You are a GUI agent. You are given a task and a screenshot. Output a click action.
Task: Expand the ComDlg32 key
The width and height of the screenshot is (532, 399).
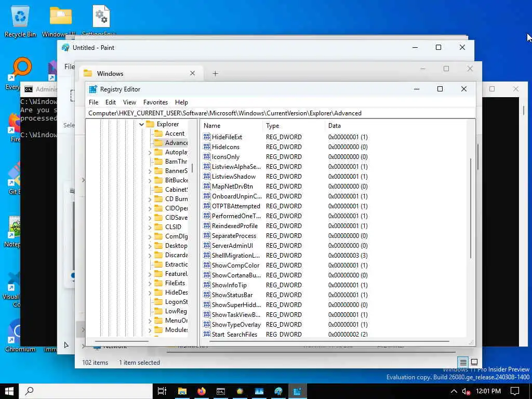(x=150, y=237)
